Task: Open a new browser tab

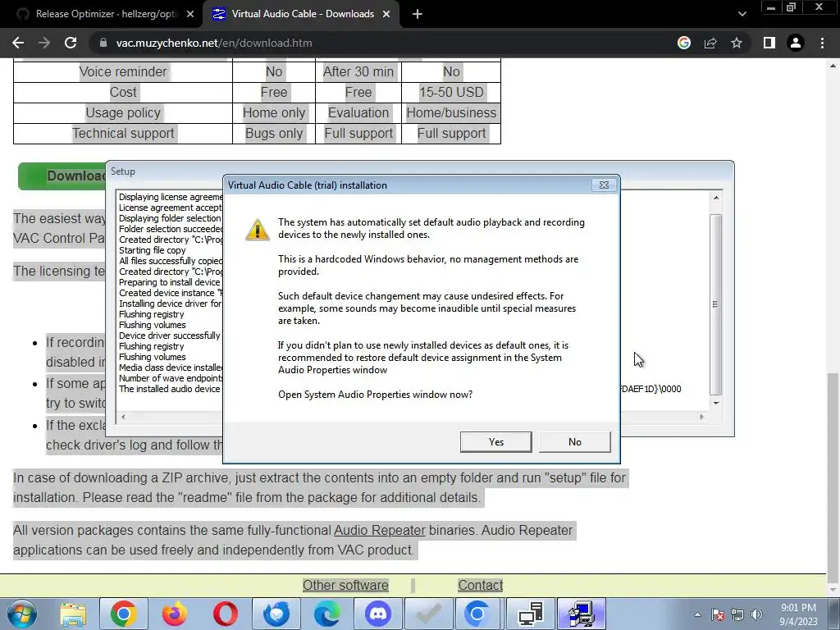Action: [x=418, y=15]
